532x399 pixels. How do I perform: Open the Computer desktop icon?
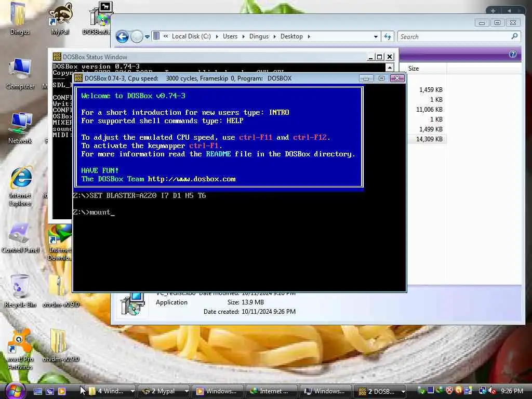click(20, 73)
